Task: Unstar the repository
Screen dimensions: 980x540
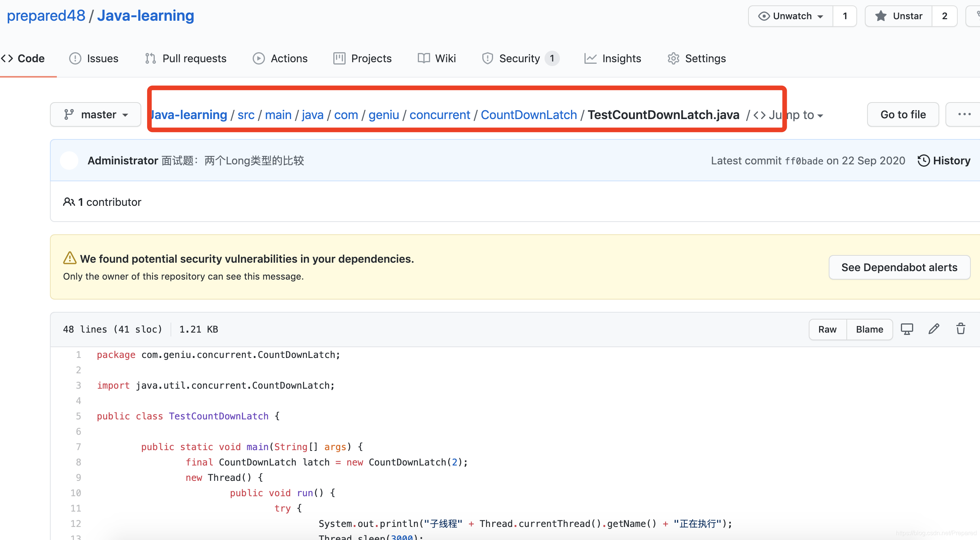Action: (899, 16)
